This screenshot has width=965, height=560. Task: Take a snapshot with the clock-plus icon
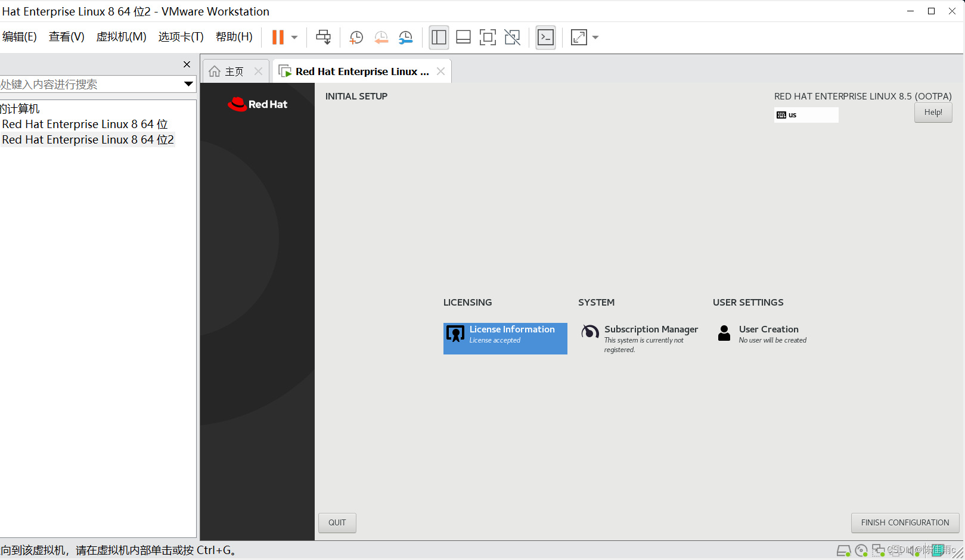click(x=356, y=38)
